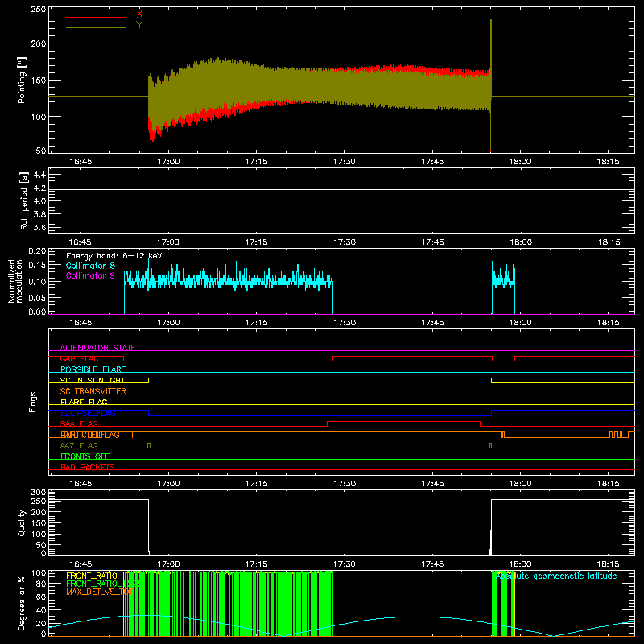Click the 17:30 time label under Flags plot
The height and width of the screenshot is (644, 644).
click(345, 484)
